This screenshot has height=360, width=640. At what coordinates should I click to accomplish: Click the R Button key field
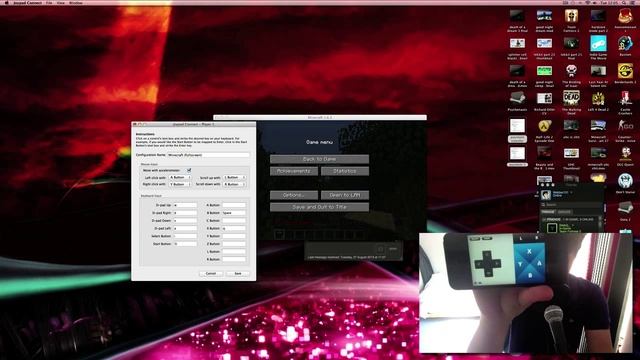[234, 259]
